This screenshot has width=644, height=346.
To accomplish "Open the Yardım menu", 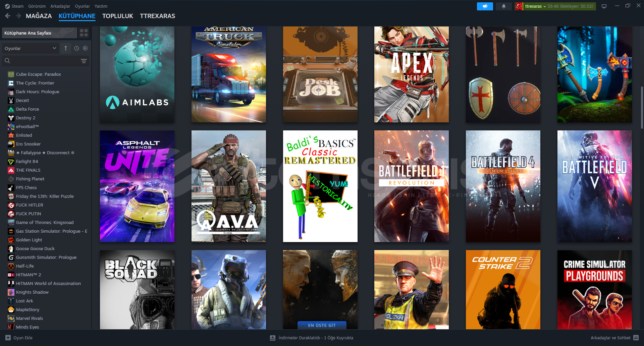I will (x=101, y=6).
